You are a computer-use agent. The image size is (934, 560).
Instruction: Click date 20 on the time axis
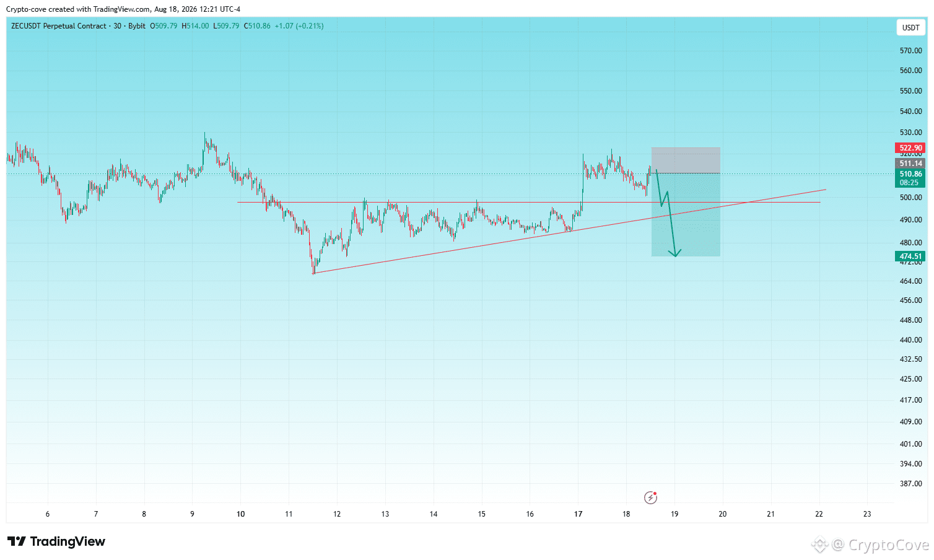[723, 514]
